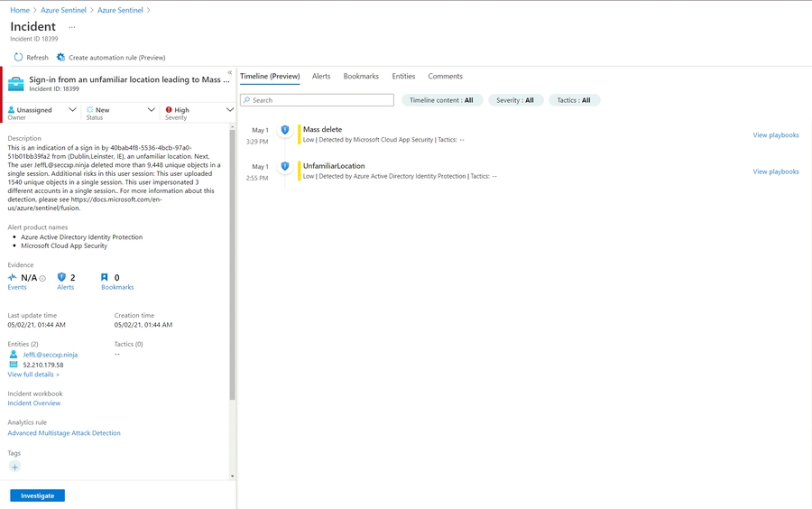Click the info icon next to N/A

[42, 278]
